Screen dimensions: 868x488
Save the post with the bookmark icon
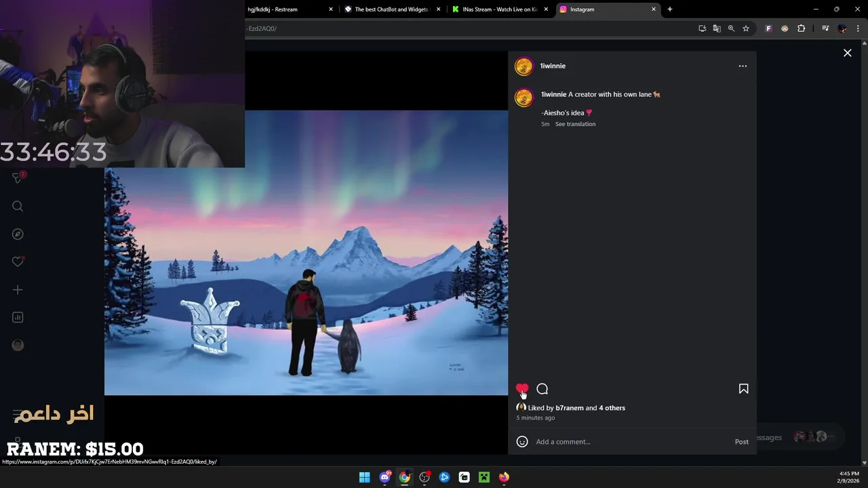pyautogui.click(x=743, y=389)
